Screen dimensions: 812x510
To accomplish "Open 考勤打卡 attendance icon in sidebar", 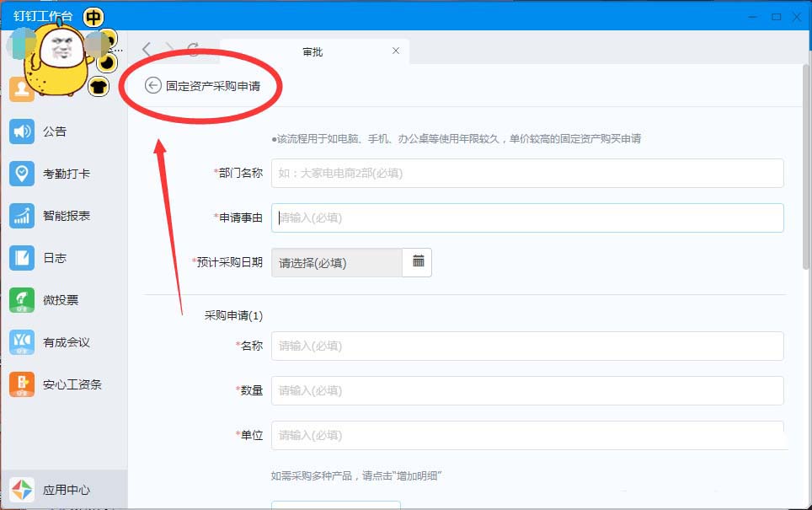I will (x=22, y=174).
